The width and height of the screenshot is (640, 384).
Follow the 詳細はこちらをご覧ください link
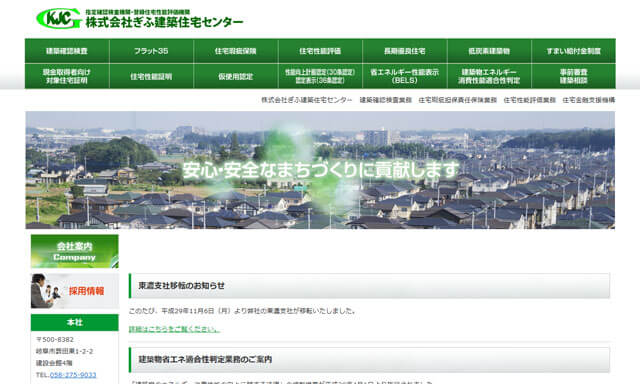tap(174, 329)
